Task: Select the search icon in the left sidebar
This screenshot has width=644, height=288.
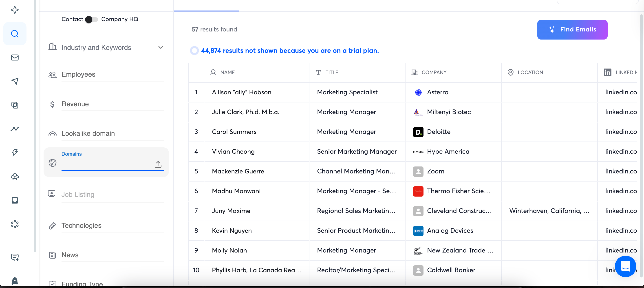Action: coord(15,34)
